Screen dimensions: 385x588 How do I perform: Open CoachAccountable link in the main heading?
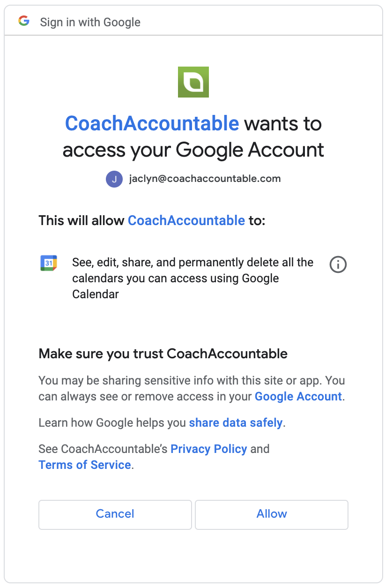[152, 124]
